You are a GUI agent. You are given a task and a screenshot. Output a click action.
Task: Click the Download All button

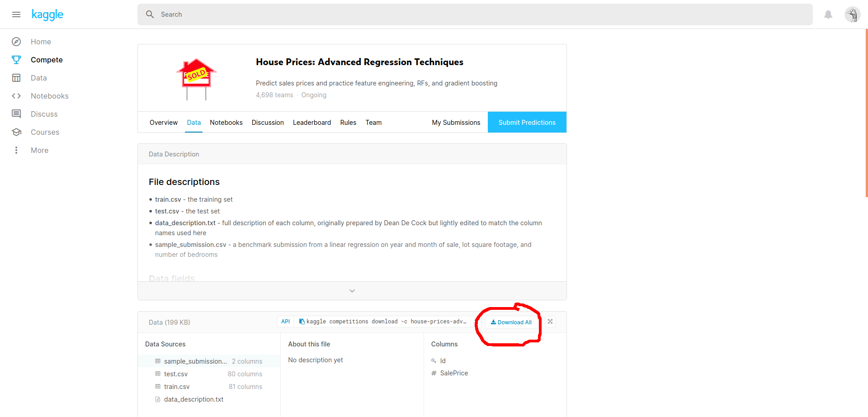tap(511, 322)
